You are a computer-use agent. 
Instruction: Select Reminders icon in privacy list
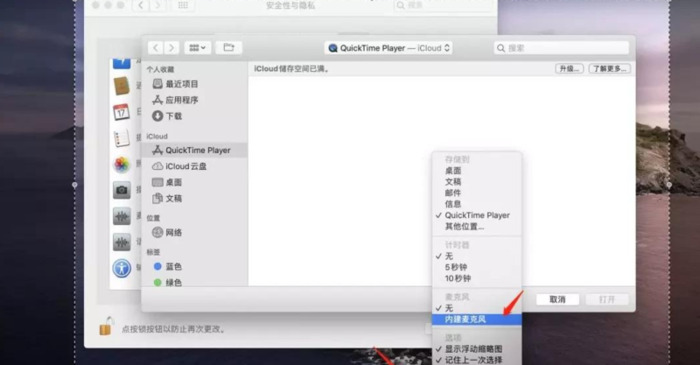[x=121, y=138]
